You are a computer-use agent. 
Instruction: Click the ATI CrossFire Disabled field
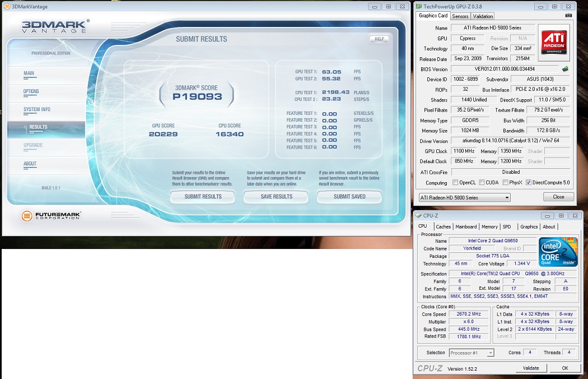[510, 172]
